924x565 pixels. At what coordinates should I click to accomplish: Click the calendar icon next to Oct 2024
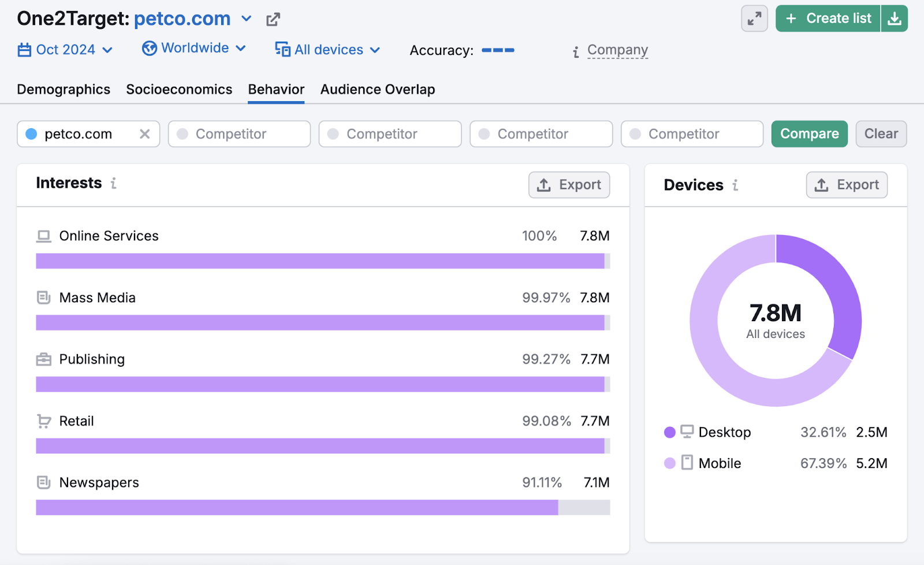click(24, 50)
